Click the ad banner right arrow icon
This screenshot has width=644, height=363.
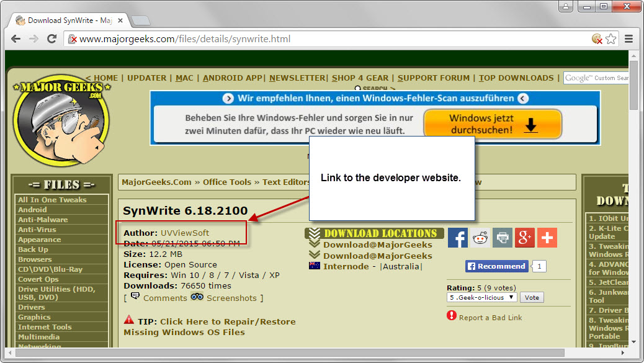click(228, 99)
